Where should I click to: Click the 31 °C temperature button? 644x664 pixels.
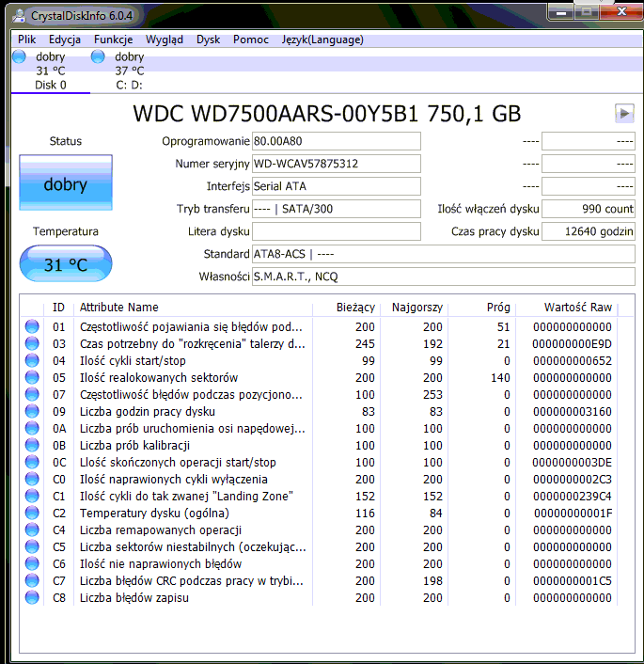point(66,263)
